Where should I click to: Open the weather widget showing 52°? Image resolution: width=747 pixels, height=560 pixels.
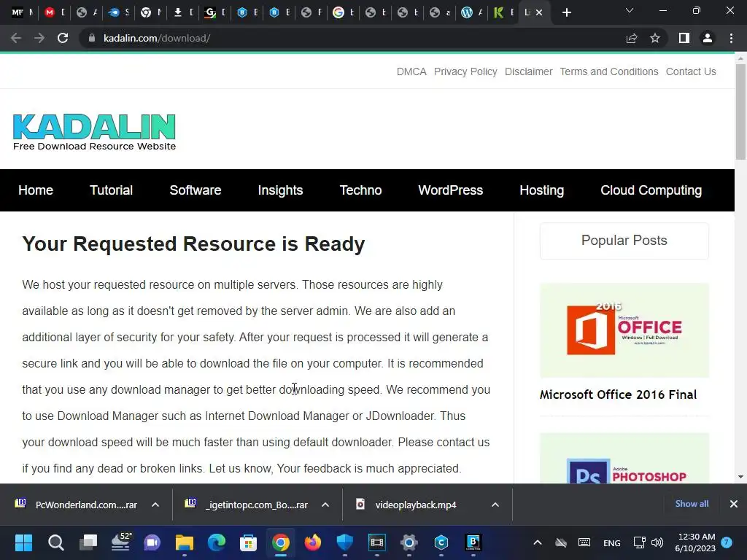pyautogui.click(x=120, y=542)
